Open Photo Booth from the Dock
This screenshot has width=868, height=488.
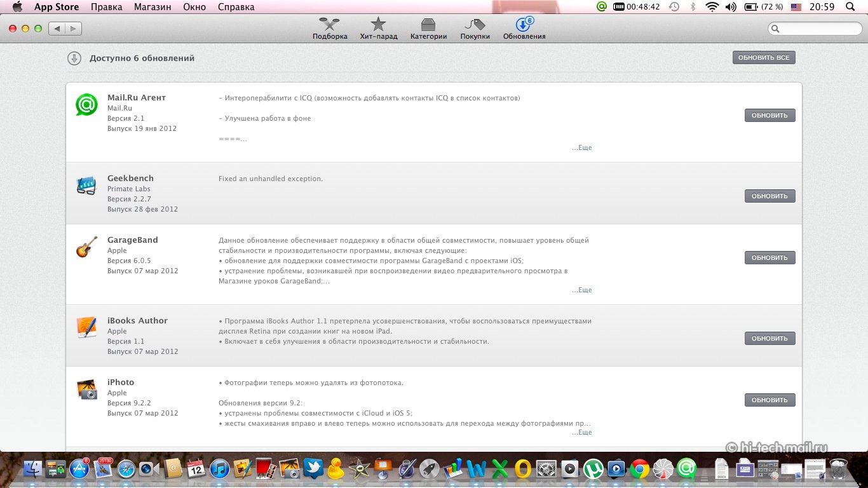click(x=266, y=469)
